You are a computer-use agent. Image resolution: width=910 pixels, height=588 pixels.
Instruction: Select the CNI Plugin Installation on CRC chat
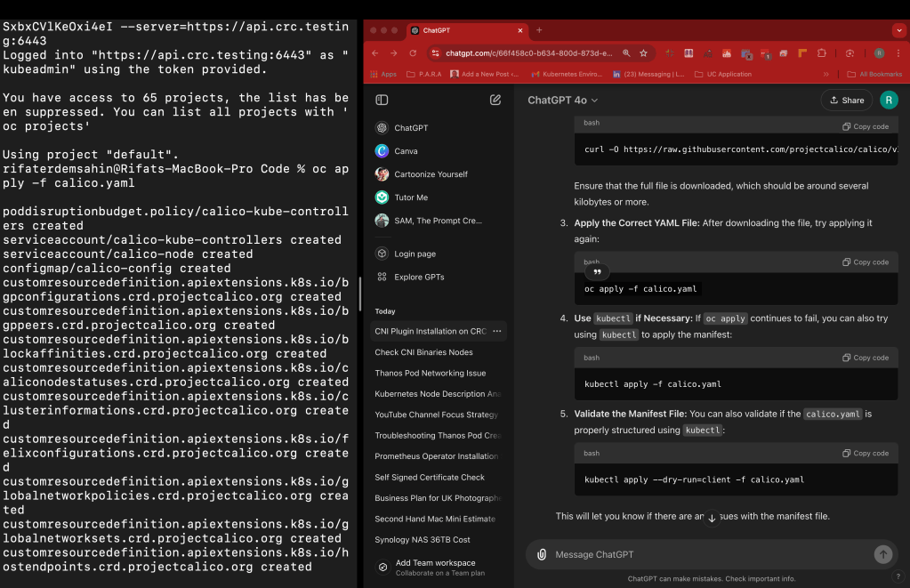[x=431, y=331]
